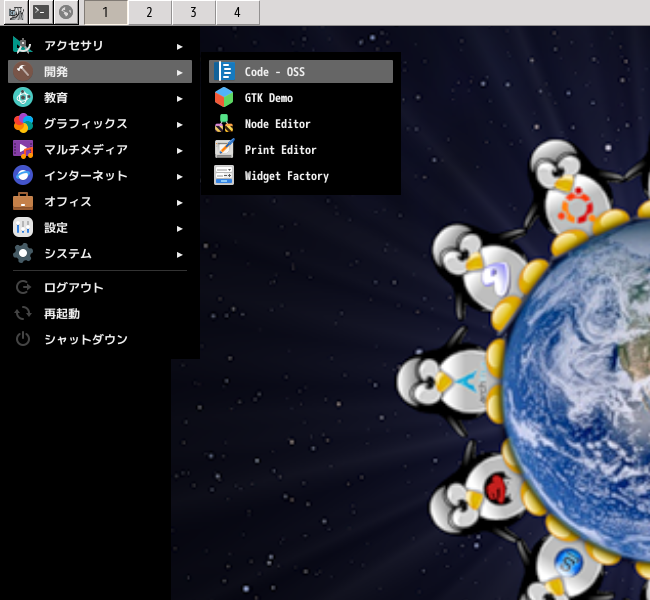Choose シャットダウン to power off

pos(100,339)
